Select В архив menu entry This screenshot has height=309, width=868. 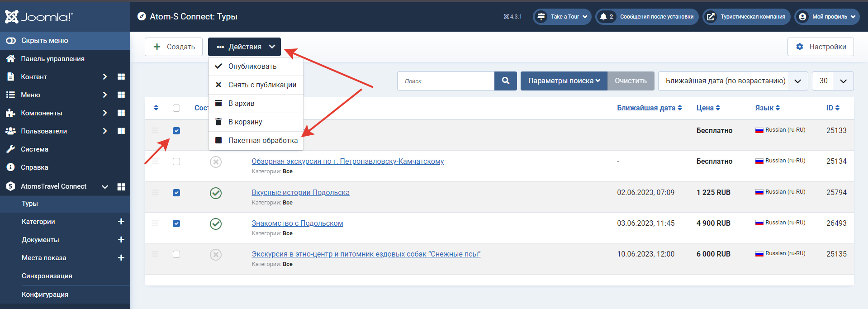coord(256,104)
